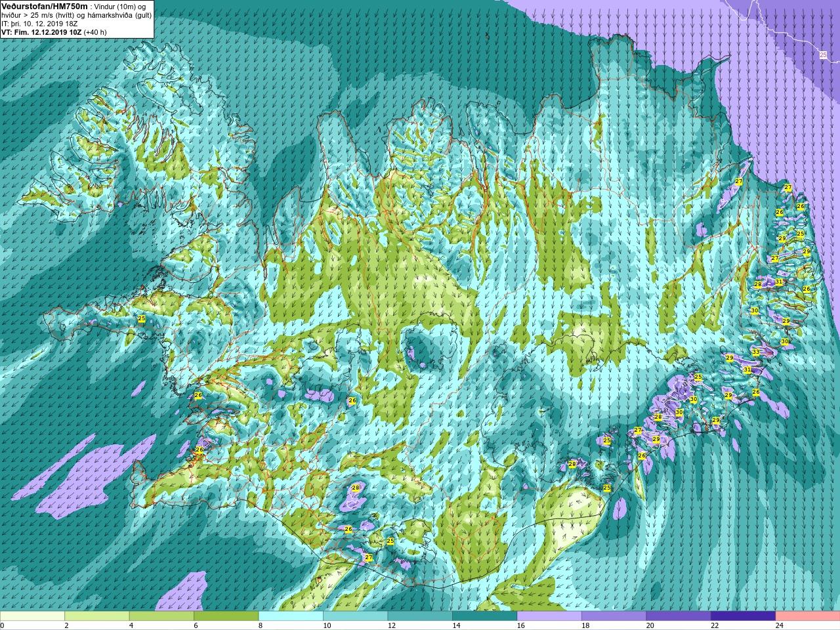Select the 4–6 m/s green legend swatch

tap(161, 616)
